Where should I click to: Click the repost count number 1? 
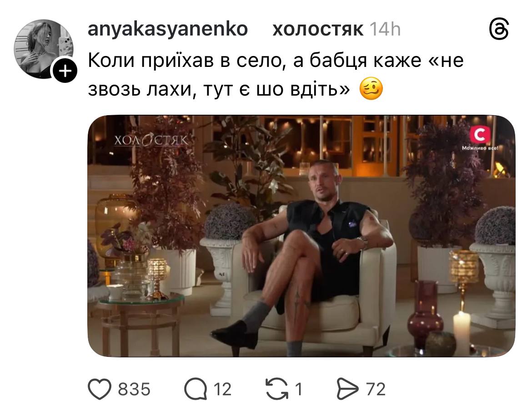pos(299,389)
